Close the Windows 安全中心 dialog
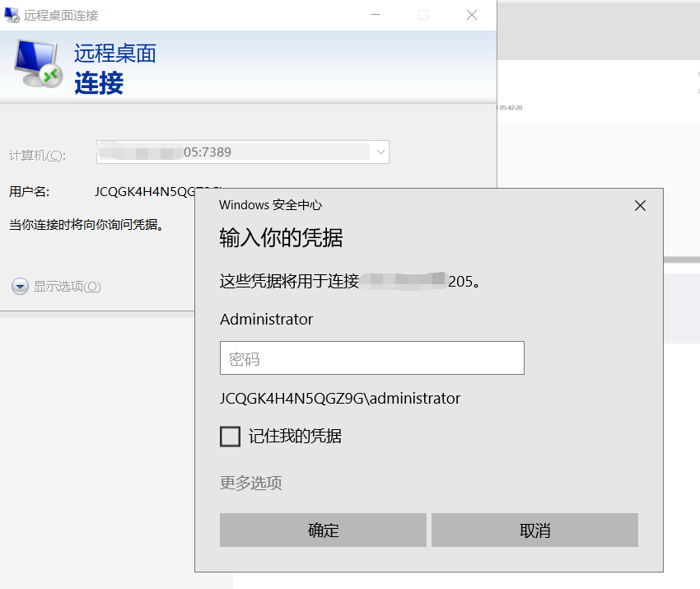700x589 pixels. point(640,205)
